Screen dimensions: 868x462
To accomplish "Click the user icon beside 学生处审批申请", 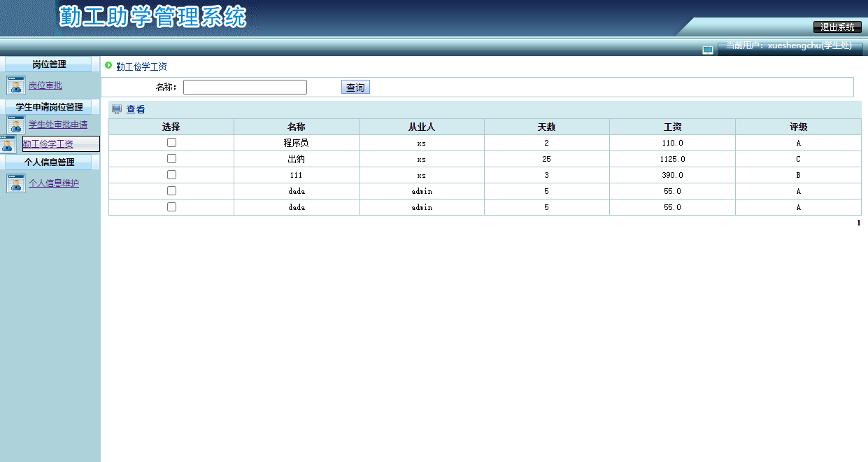I will point(15,125).
